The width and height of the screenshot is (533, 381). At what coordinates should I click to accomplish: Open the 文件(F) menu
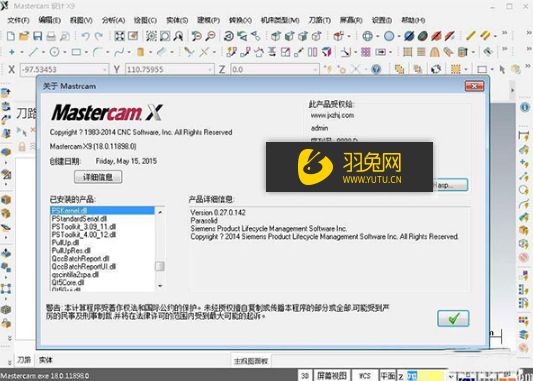pos(18,20)
